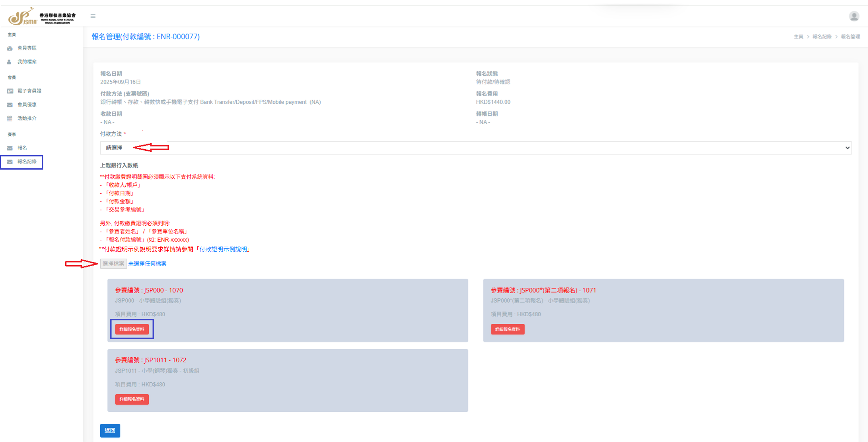The width and height of the screenshot is (868, 442).
Task: Go to 報名紀錄 in the breadcrumb
Action: click(822, 37)
